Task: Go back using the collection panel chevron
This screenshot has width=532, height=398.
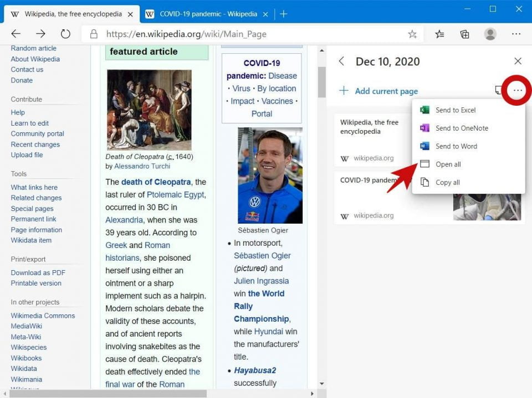Action: click(x=342, y=61)
